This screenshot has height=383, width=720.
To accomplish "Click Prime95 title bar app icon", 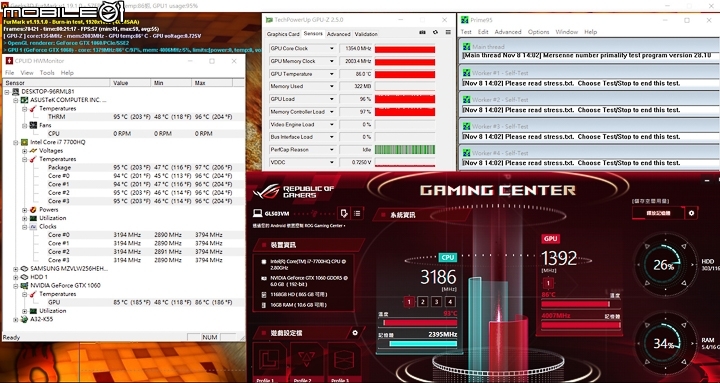I will pos(465,20).
